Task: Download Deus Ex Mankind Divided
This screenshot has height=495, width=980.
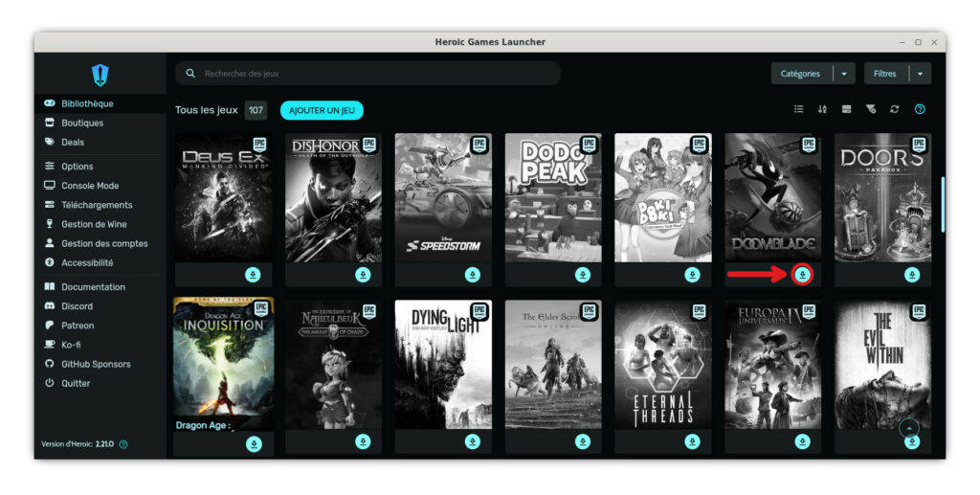Action: pyautogui.click(x=253, y=275)
